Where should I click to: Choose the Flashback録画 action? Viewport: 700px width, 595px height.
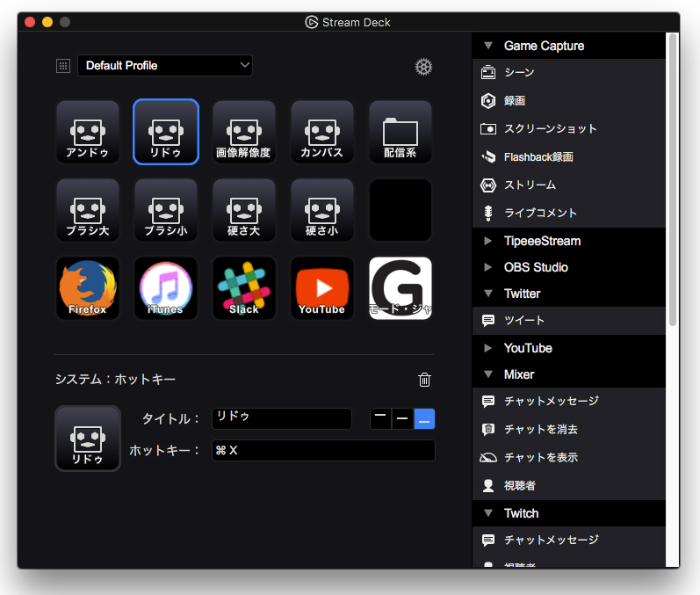pyautogui.click(x=568, y=156)
